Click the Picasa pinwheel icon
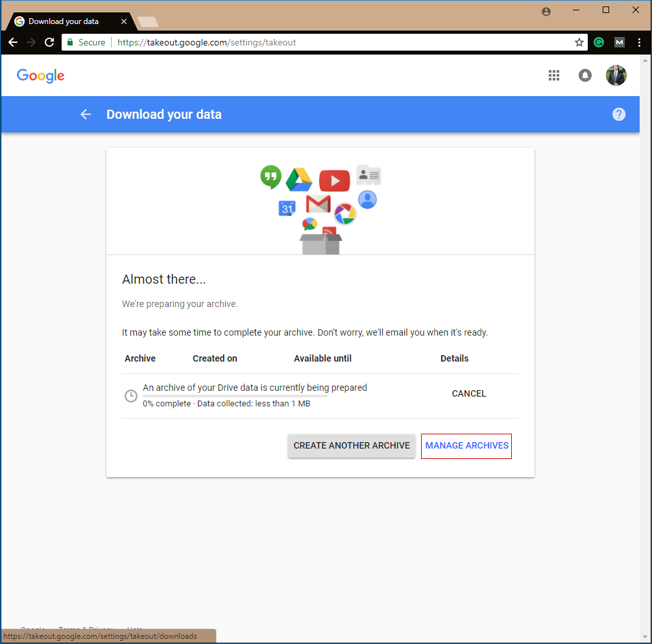 click(x=344, y=214)
